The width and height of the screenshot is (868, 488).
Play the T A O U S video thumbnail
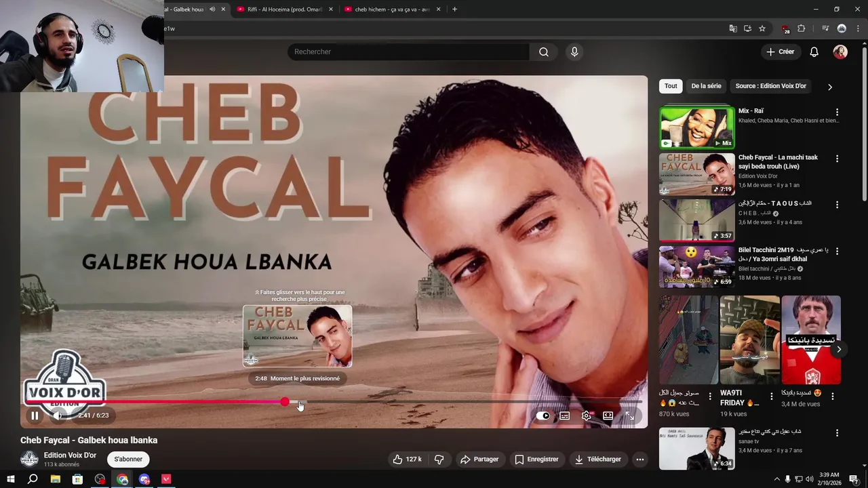(x=696, y=220)
